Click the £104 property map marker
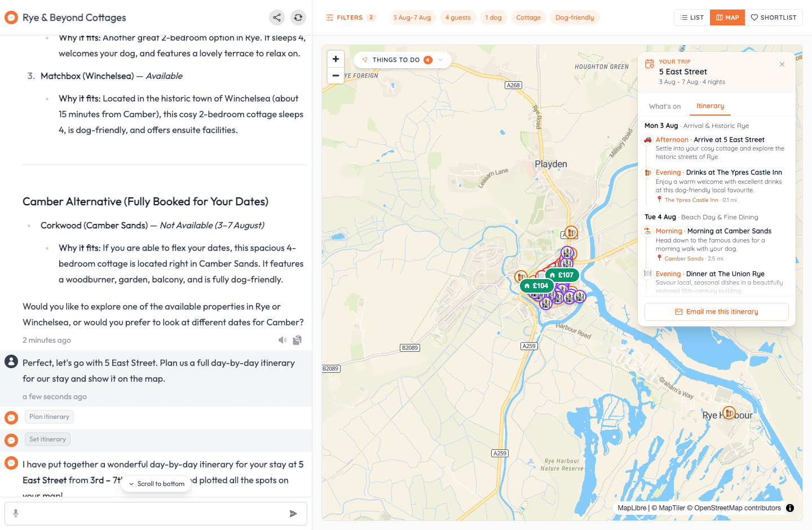This screenshot has width=812, height=530. click(537, 286)
